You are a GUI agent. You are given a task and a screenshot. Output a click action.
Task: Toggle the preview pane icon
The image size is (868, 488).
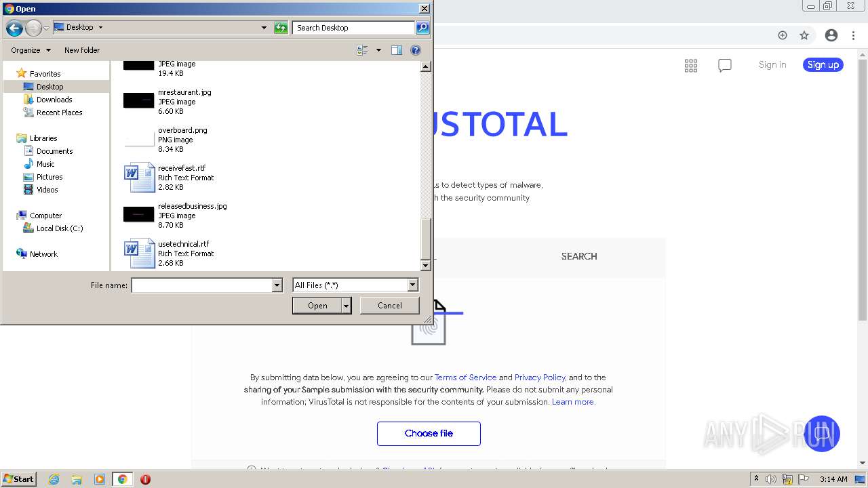coord(397,50)
